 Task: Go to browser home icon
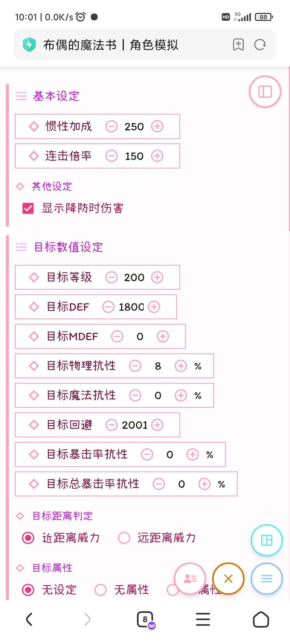(x=261, y=620)
